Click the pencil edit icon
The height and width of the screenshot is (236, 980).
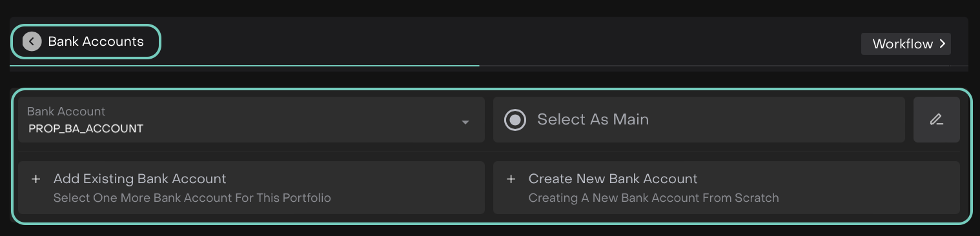coord(936,119)
